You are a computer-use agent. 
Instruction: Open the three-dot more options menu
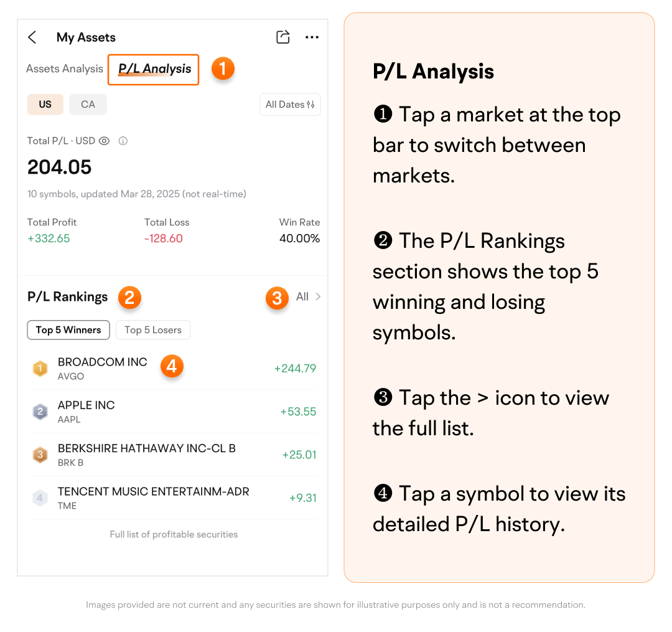[x=312, y=37]
